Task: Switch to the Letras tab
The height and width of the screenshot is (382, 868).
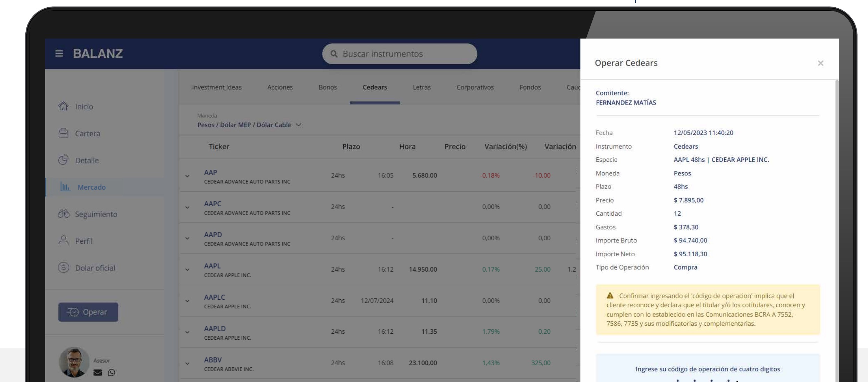Action: 422,87
